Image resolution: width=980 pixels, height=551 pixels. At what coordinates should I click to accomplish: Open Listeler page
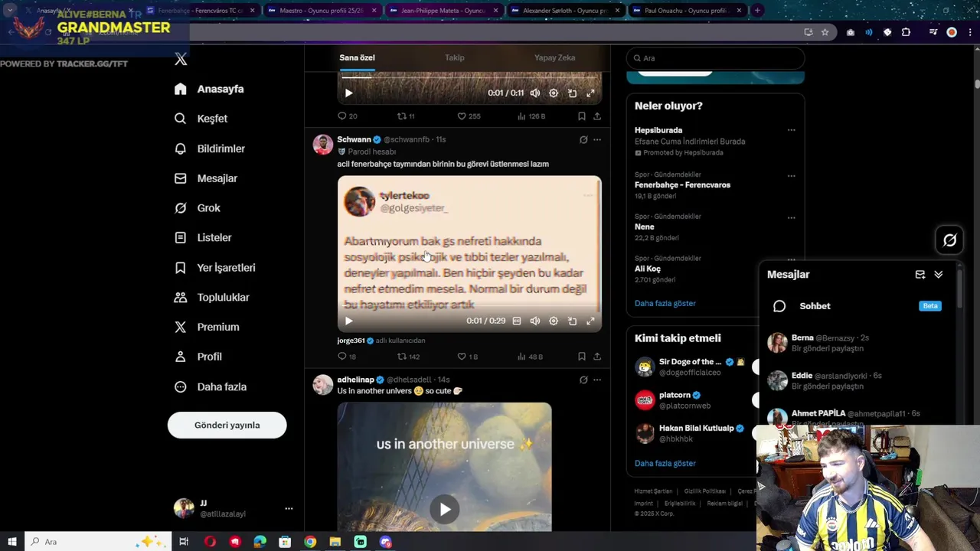click(203, 238)
